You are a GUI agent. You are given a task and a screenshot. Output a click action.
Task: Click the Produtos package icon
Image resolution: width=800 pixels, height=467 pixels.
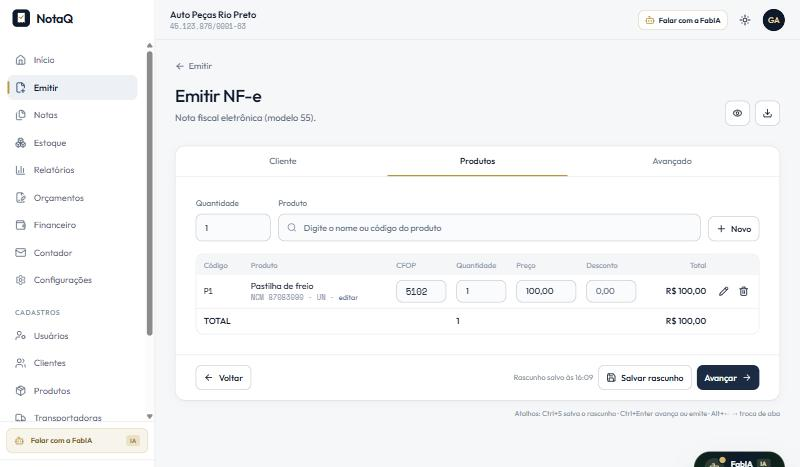click(x=20, y=391)
